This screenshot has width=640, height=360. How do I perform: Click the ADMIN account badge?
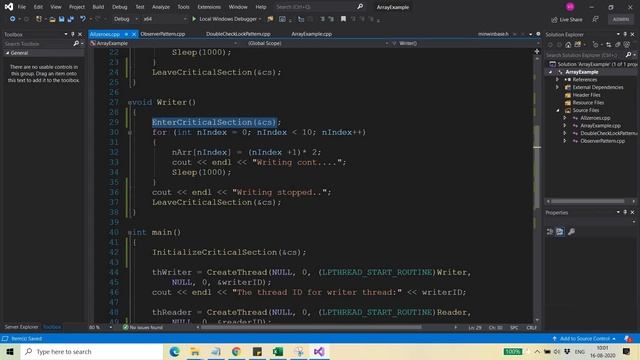[620, 19]
